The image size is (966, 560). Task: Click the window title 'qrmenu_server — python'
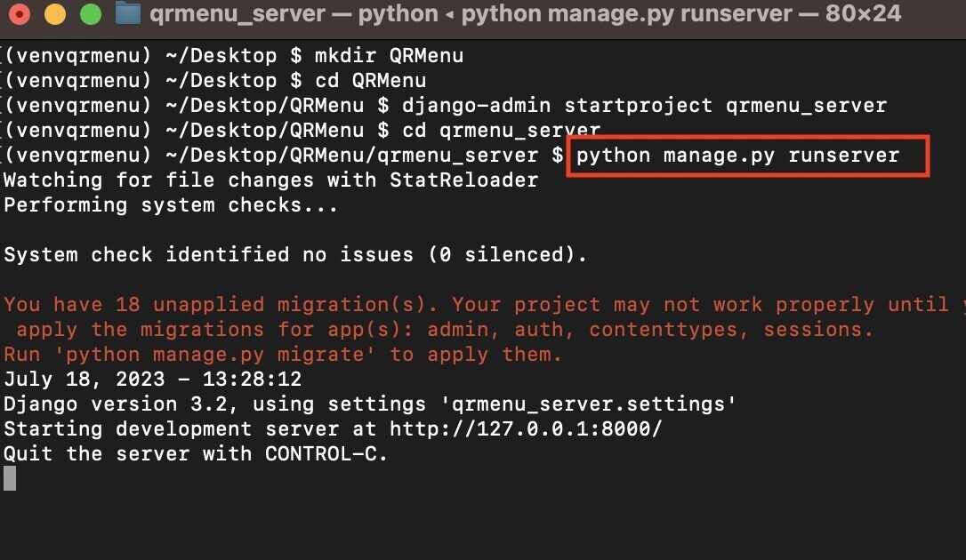tap(294, 13)
